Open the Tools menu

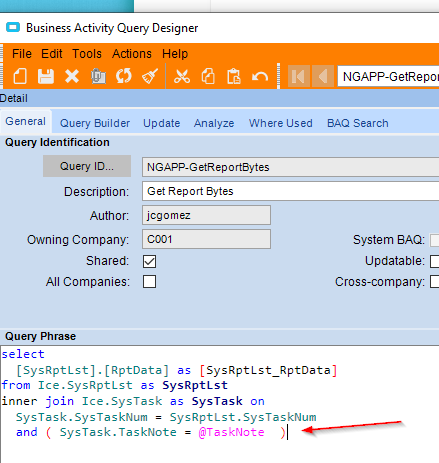pyautogui.click(x=87, y=54)
